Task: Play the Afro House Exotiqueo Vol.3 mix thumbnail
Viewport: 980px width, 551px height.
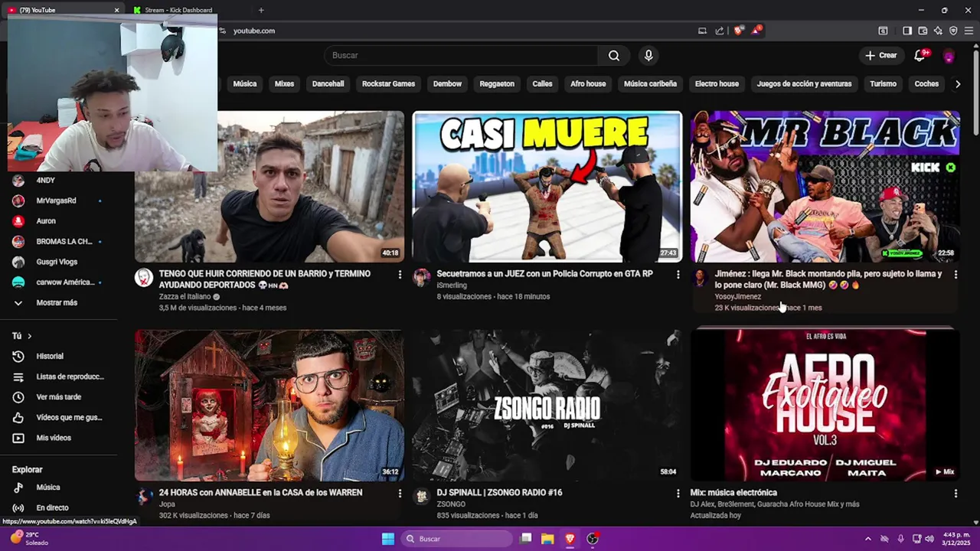Action: pyautogui.click(x=825, y=405)
